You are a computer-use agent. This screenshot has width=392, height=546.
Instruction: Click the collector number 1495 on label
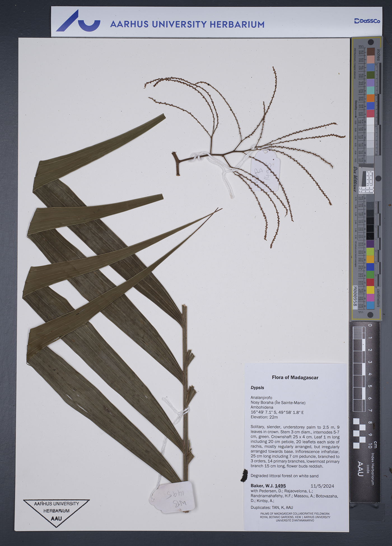tap(280, 486)
